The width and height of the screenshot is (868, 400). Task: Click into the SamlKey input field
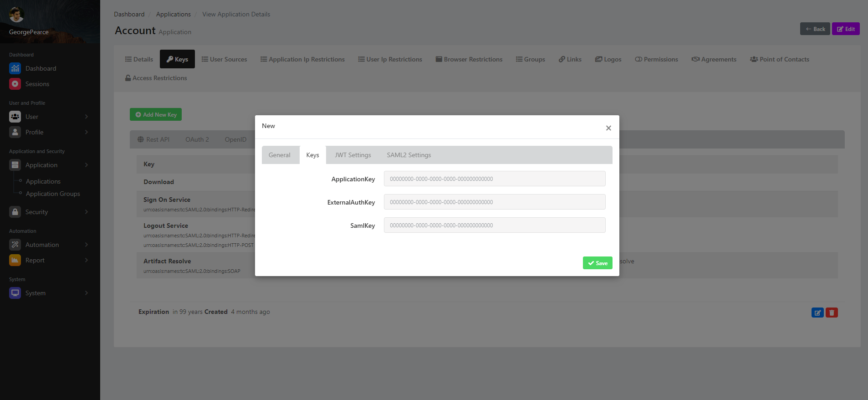click(494, 225)
